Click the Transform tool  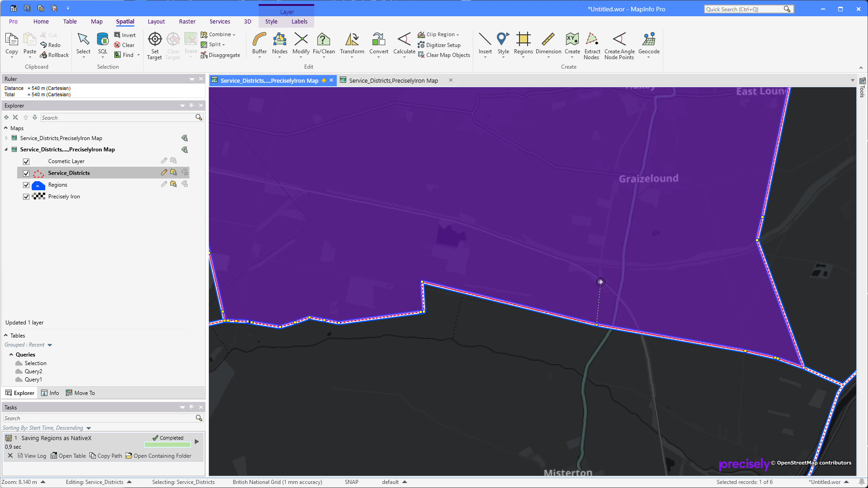point(352,44)
